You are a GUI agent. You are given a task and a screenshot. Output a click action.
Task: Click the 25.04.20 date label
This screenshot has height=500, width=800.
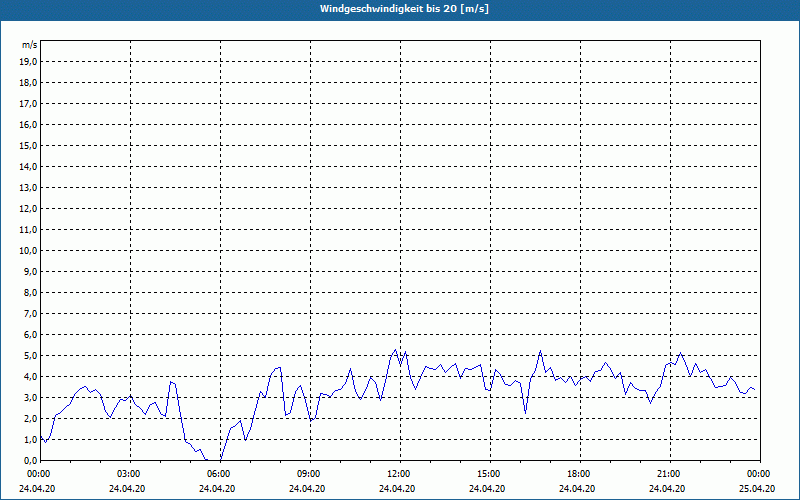(757, 488)
